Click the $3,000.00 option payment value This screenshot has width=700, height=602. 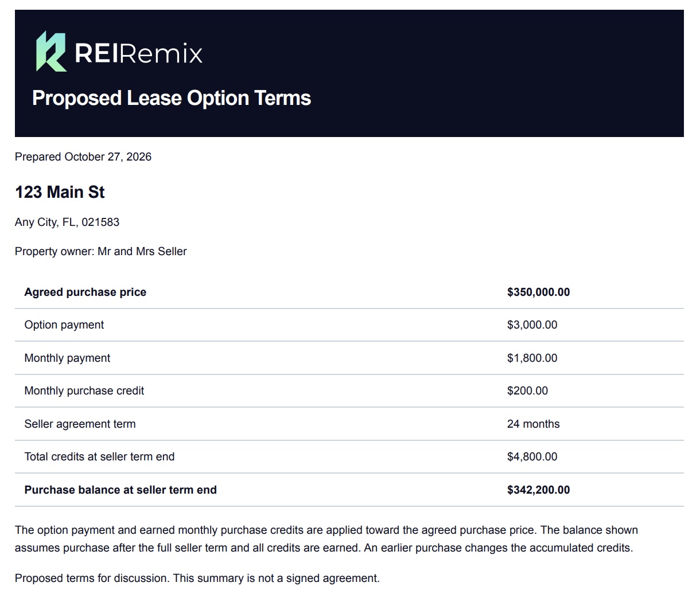(x=532, y=325)
